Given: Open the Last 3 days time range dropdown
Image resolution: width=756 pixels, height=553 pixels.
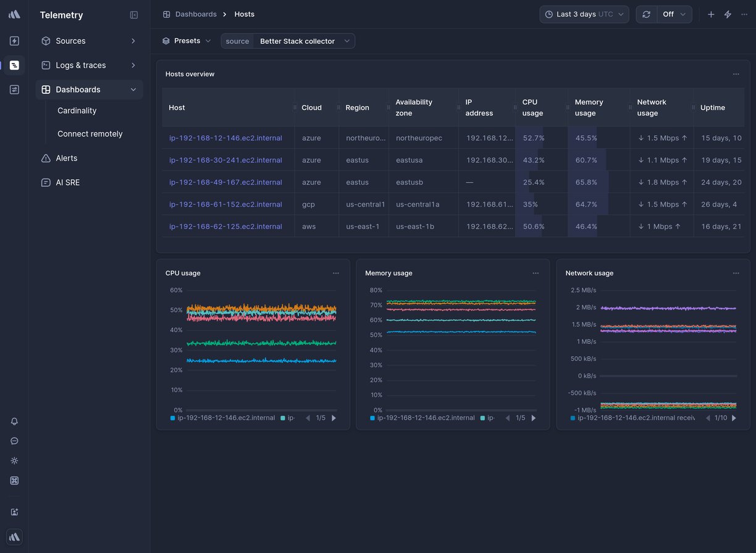Looking at the screenshot, I should pos(584,14).
